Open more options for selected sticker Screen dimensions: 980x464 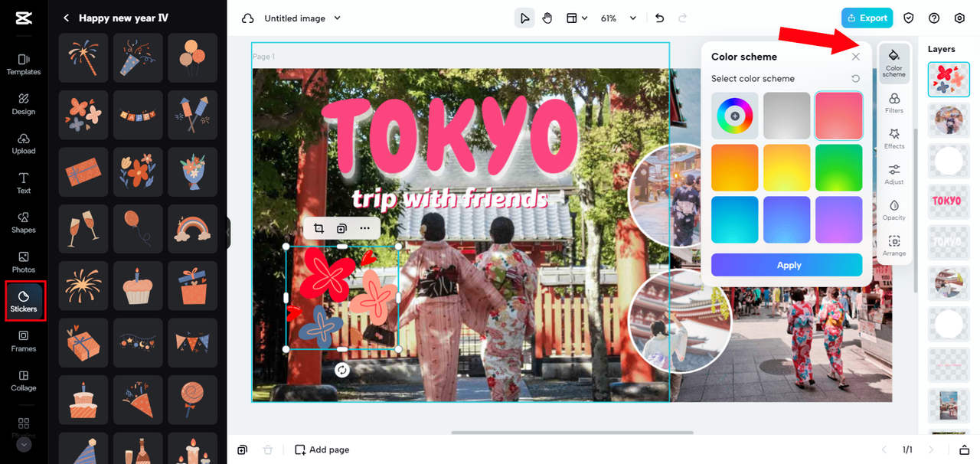click(364, 228)
